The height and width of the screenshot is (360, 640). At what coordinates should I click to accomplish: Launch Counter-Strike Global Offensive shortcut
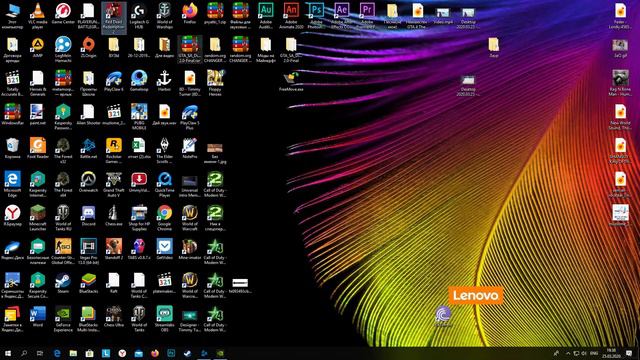coord(63,252)
